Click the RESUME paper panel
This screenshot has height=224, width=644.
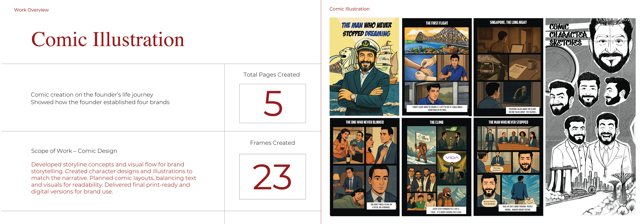click(525, 68)
